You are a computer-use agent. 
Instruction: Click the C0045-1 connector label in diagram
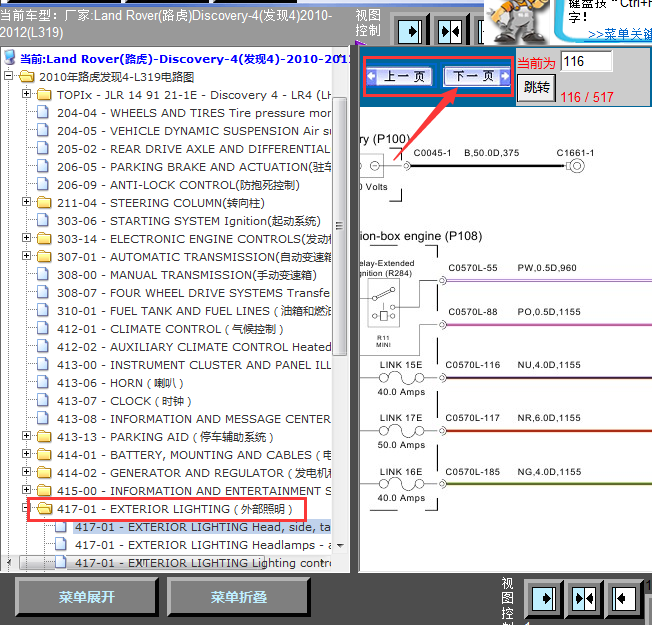click(432, 153)
